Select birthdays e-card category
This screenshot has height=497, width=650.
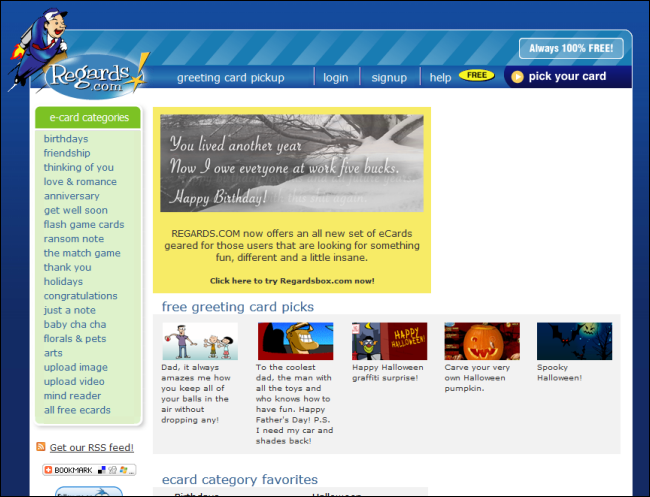coord(66,139)
